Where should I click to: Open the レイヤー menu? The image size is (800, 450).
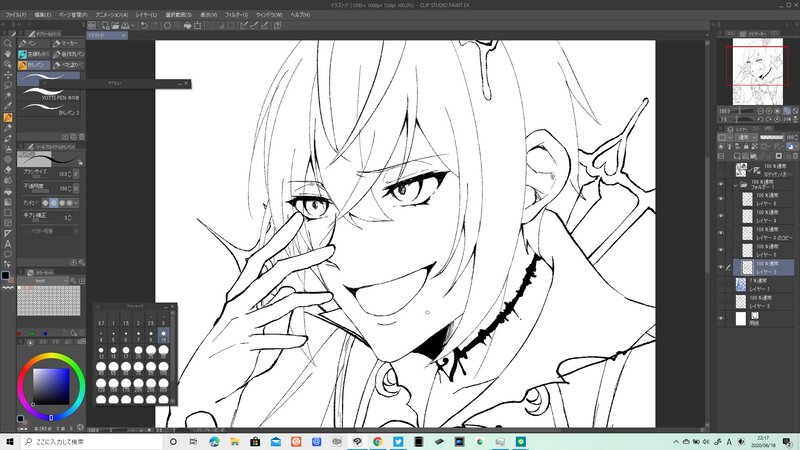point(146,15)
